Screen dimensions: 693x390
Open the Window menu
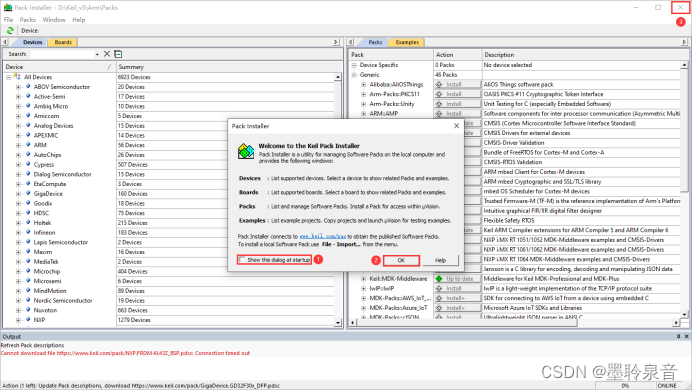pos(54,20)
